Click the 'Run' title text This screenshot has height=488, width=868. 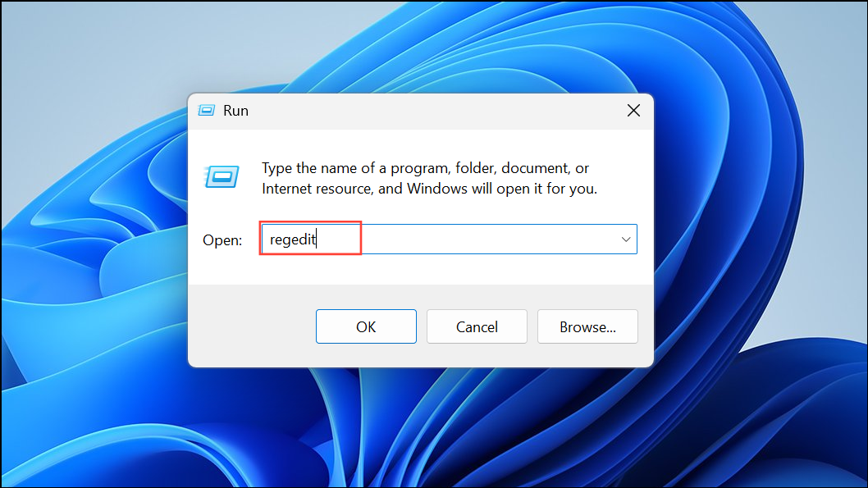[x=235, y=111]
